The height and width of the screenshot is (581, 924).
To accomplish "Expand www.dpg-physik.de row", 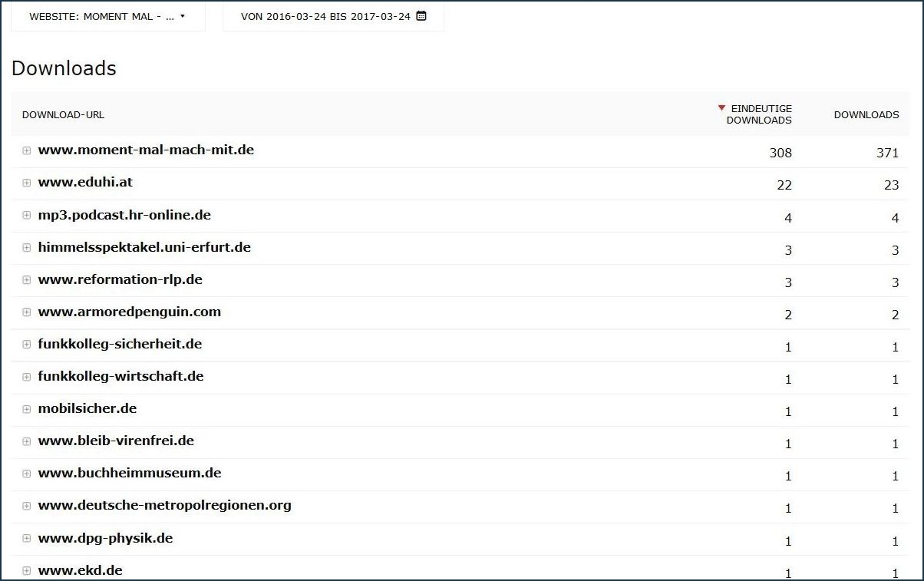I will tap(27, 539).
